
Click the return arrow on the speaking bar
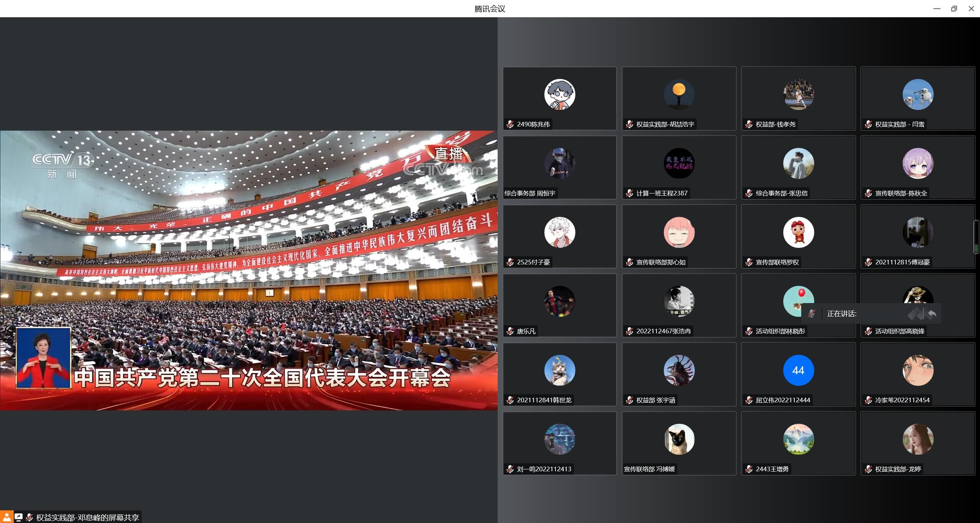932,314
